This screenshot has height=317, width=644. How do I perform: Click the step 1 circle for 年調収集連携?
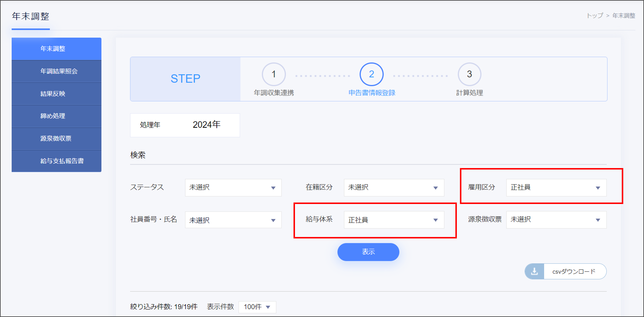273,74
